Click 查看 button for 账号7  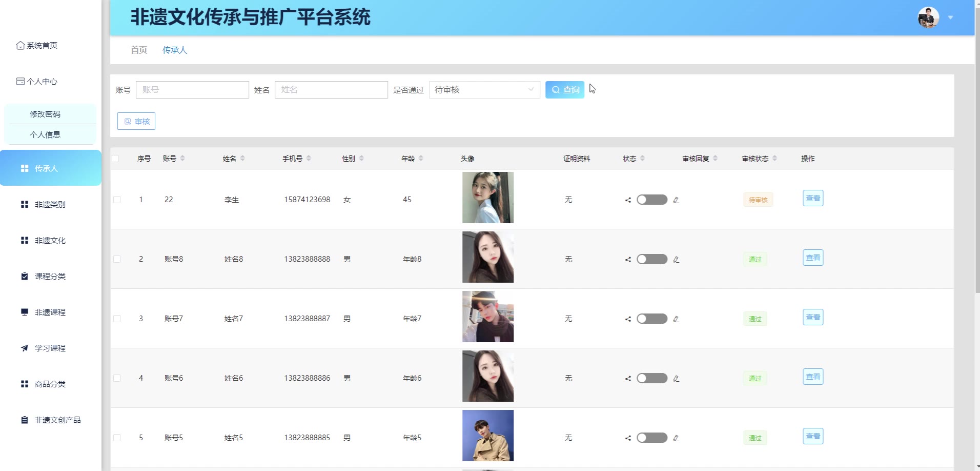[x=813, y=317]
